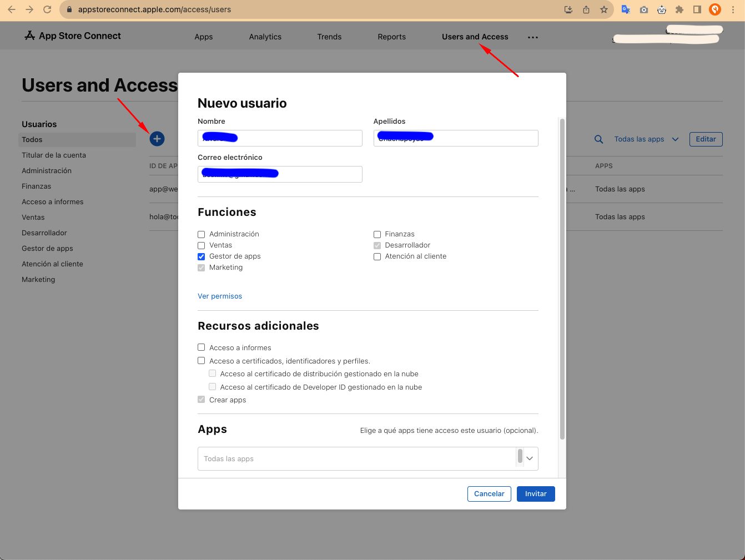
Task: Select Marketing in the sidebar
Action: (x=38, y=280)
